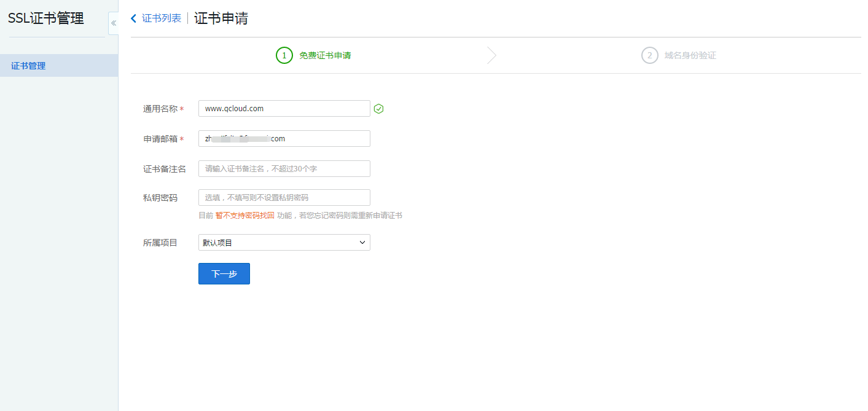Click the back arrow beside 证书列表
The width and height of the screenshot is (868, 411).
click(134, 18)
